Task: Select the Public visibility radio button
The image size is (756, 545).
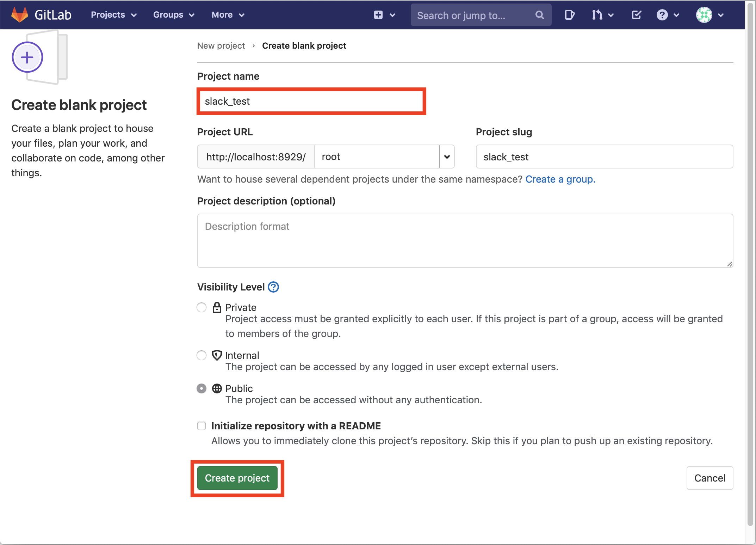Action: click(x=202, y=388)
